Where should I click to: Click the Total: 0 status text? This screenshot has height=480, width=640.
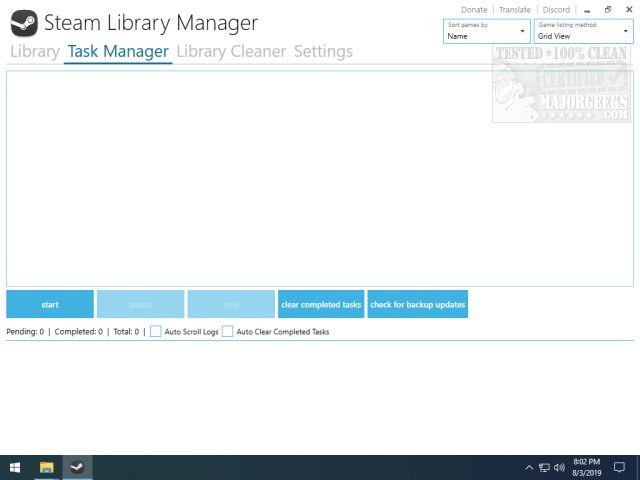(x=126, y=331)
